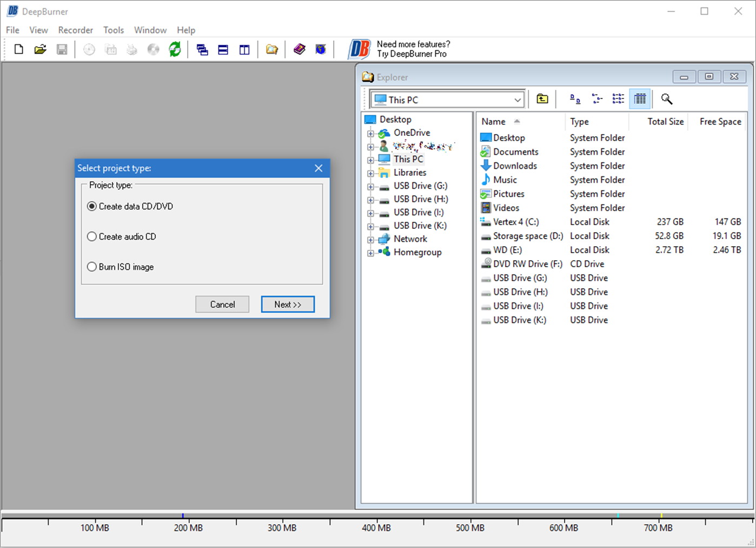Expand USB Drive (K:) in folder tree
756x548 pixels.
point(370,227)
